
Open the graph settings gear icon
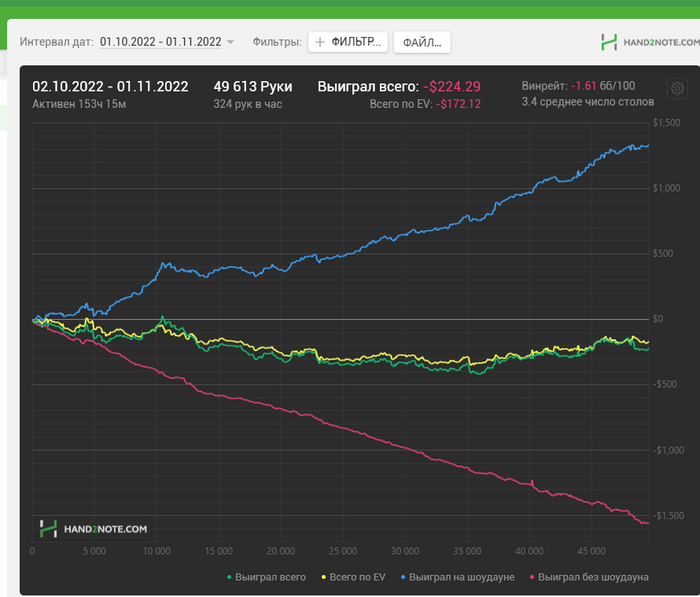677,88
